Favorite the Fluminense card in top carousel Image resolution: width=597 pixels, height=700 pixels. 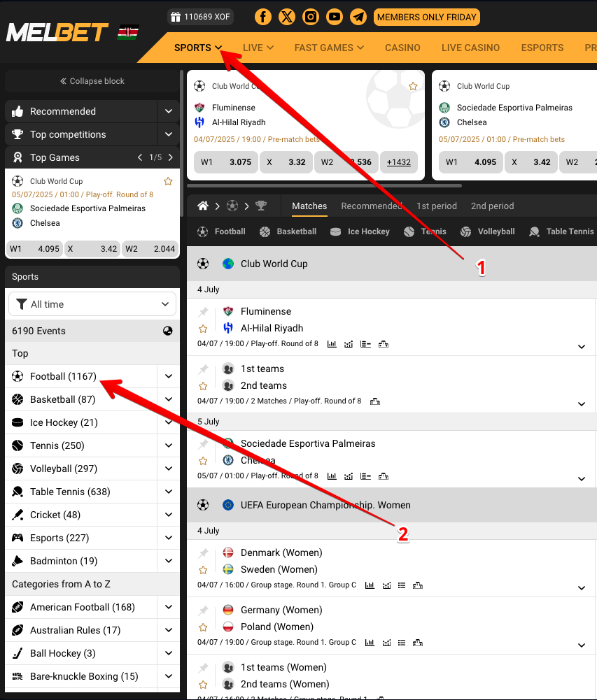pos(413,86)
